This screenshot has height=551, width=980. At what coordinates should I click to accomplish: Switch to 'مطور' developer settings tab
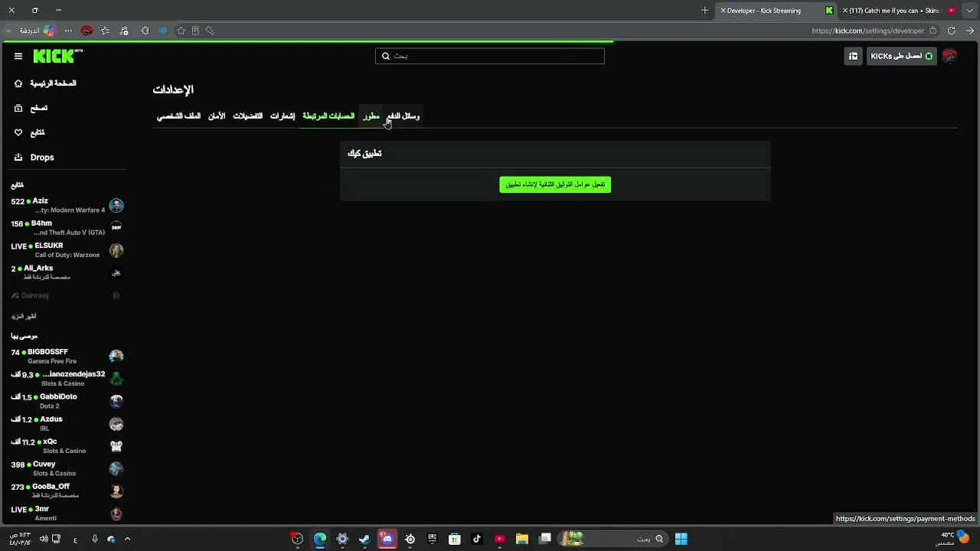coord(371,116)
